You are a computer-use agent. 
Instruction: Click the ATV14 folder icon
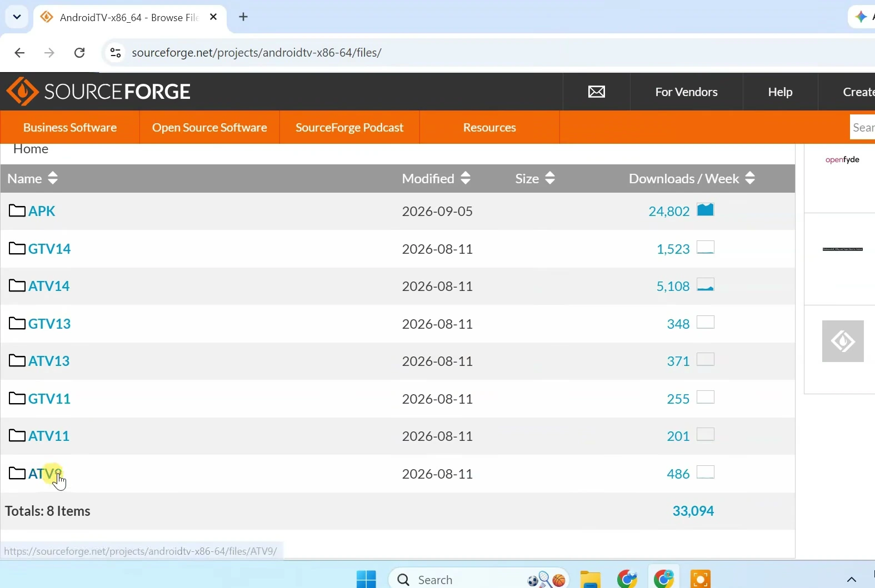17,286
